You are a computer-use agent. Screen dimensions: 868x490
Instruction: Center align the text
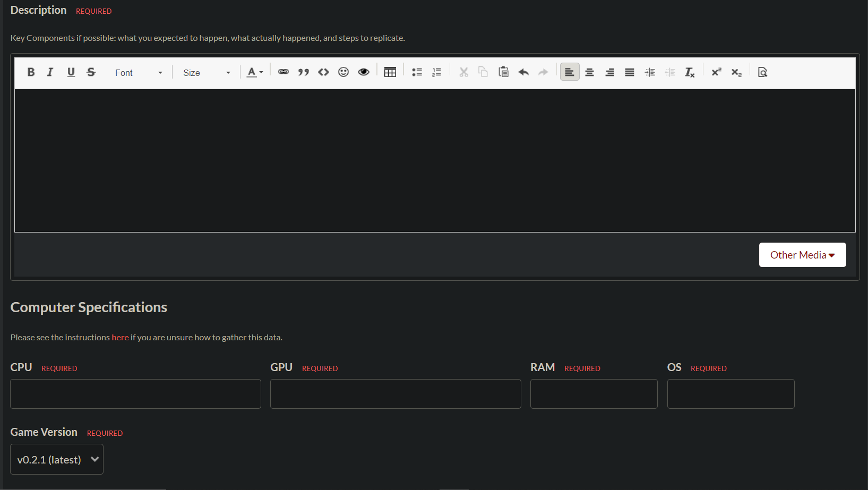coord(589,72)
